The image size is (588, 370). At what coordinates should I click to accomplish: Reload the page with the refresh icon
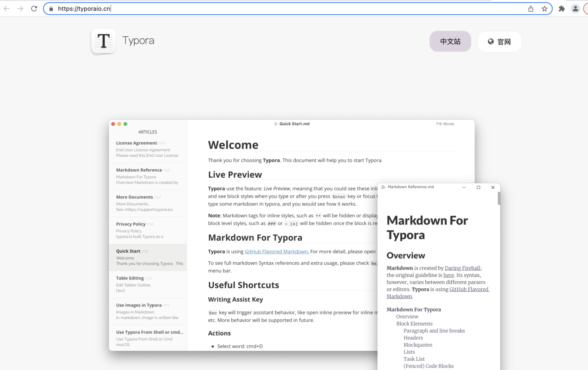(34, 9)
